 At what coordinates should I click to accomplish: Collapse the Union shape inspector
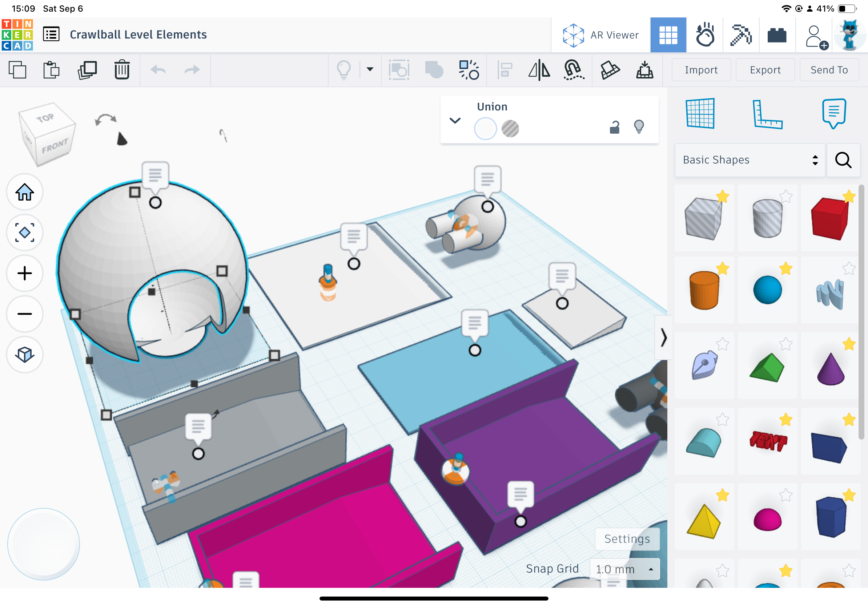pyautogui.click(x=455, y=121)
